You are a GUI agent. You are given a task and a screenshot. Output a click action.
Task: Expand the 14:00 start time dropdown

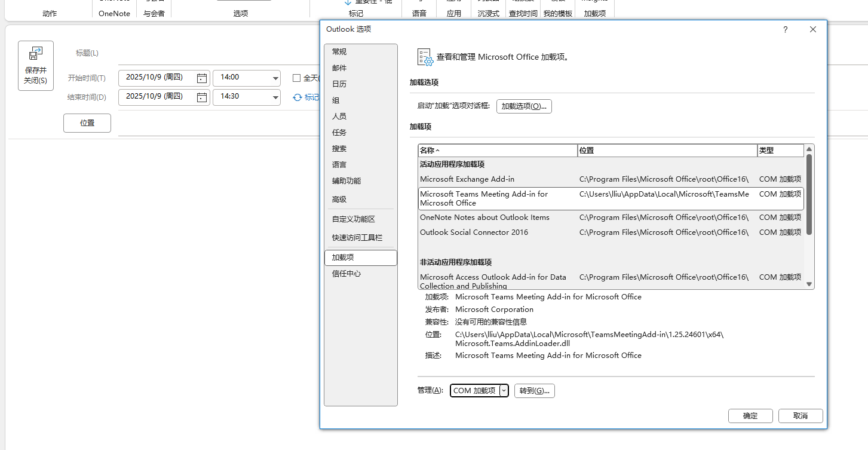[275, 78]
